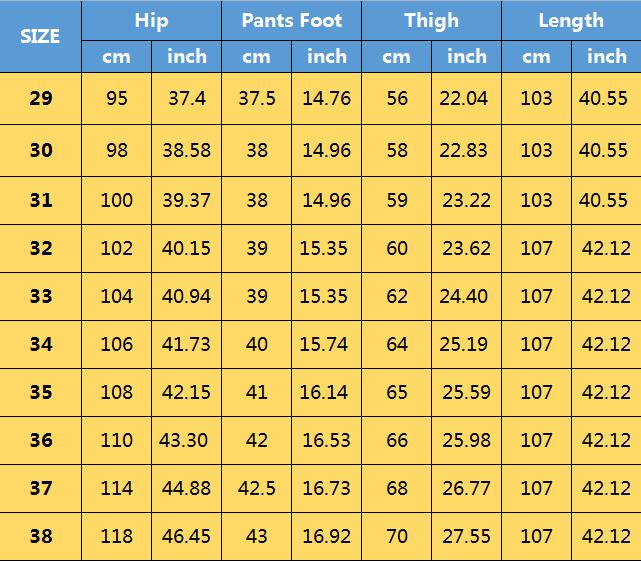Select the size 38 row label
This screenshot has width=641, height=561.
click(x=40, y=536)
